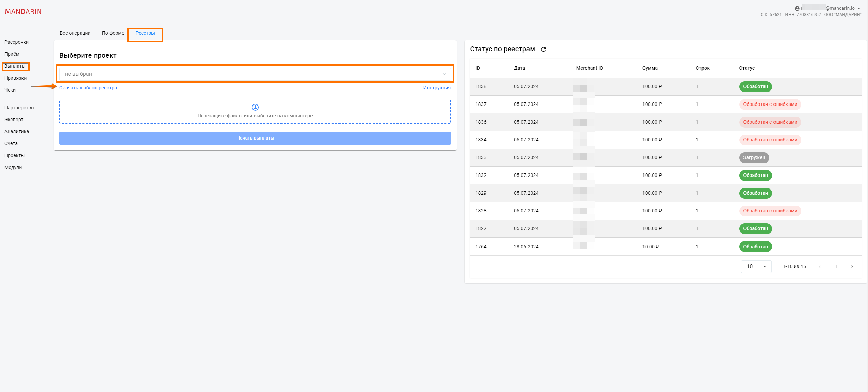Viewport: 868px width, 392px height.
Task: Click the Начать выплаты button
Action: coord(255,138)
